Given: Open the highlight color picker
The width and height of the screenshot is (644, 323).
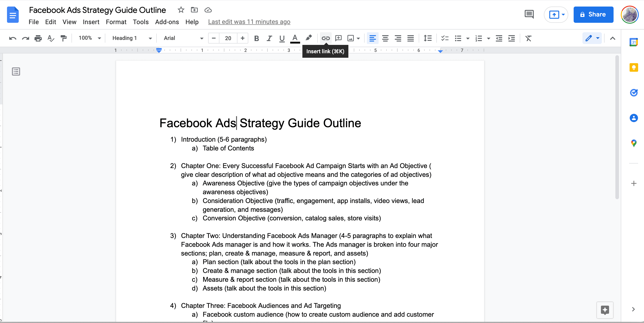Looking at the screenshot, I should coord(309,38).
